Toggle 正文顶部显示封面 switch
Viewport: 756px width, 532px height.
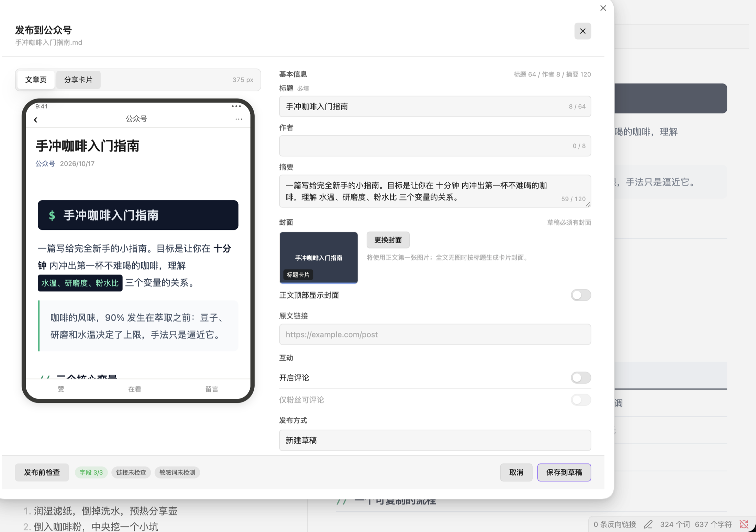581,295
